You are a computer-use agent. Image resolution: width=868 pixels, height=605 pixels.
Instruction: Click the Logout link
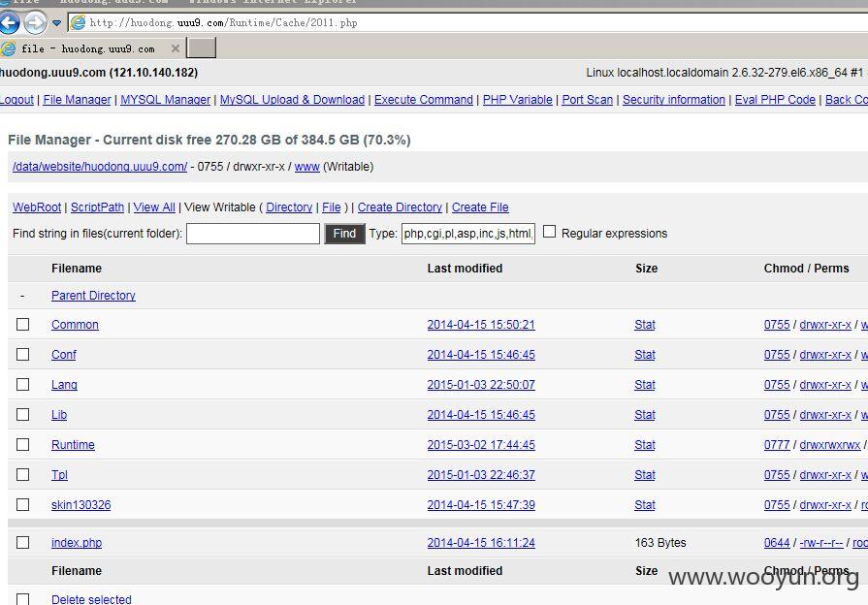pyautogui.click(x=16, y=100)
